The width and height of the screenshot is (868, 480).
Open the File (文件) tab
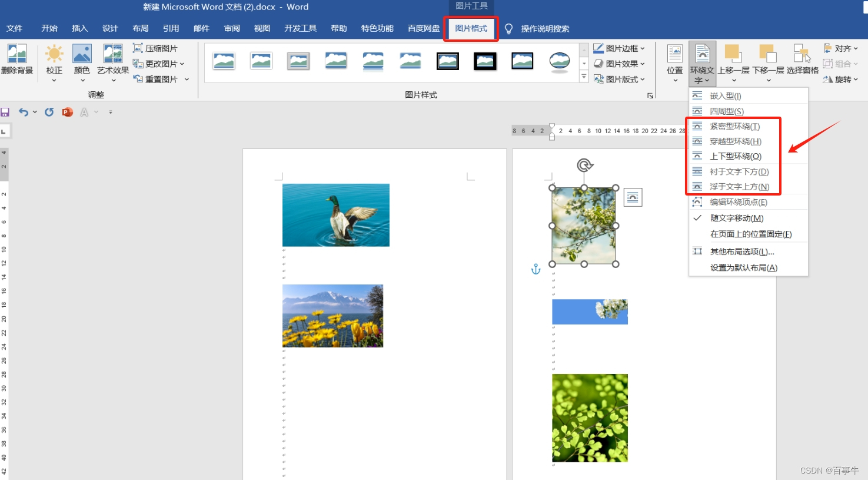point(15,28)
